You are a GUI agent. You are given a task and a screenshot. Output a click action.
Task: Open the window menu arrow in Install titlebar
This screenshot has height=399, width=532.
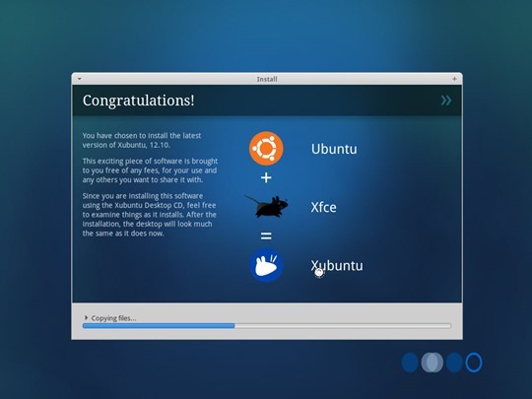[80, 79]
